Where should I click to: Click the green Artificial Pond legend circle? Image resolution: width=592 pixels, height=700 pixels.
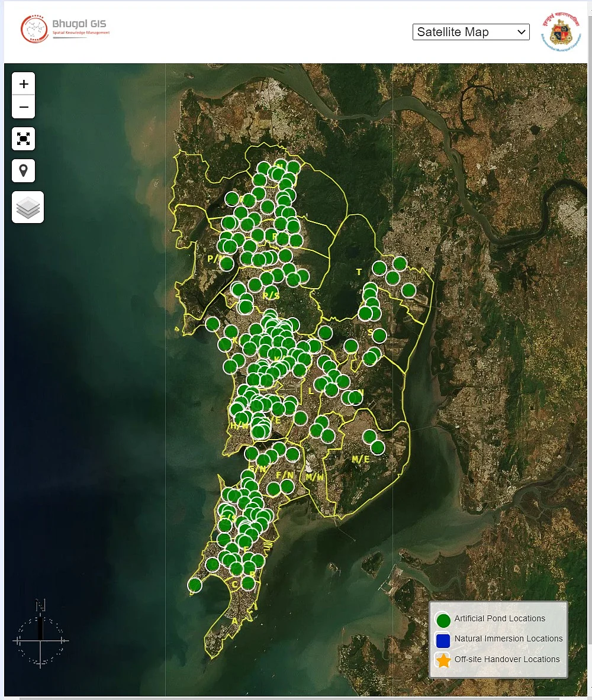pyautogui.click(x=443, y=620)
